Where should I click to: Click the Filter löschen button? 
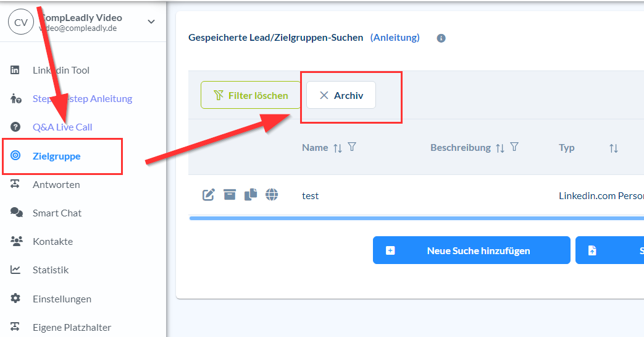[251, 96]
